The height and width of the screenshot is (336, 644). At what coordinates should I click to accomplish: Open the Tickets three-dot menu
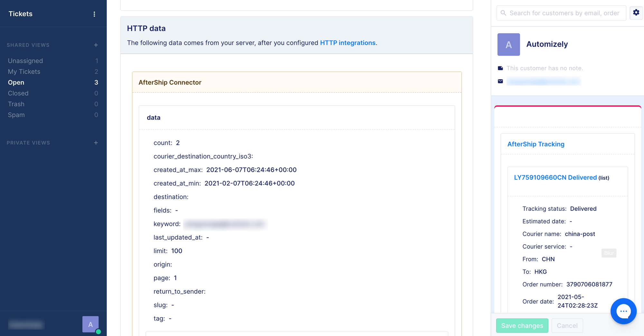click(94, 14)
